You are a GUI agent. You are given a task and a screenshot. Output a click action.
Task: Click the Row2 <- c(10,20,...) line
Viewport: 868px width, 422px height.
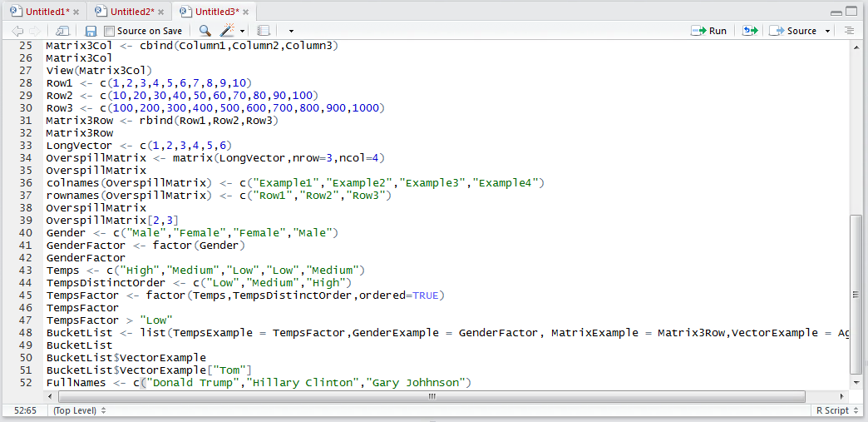pyautogui.click(x=182, y=96)
